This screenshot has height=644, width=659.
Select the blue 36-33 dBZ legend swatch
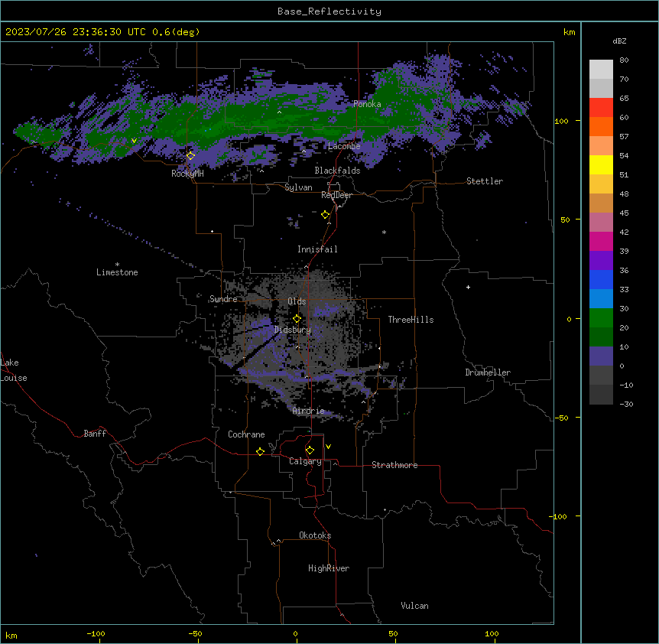[x=601, y=279]
